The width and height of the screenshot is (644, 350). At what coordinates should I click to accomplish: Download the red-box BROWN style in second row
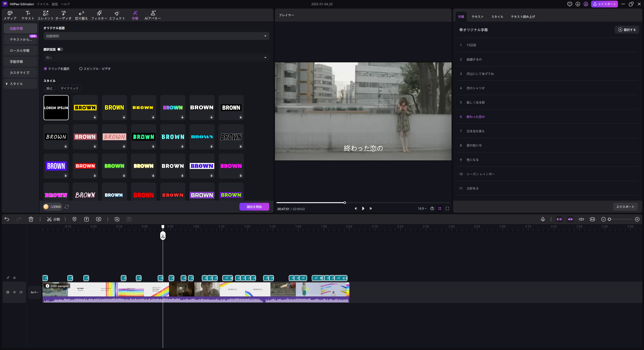click(x=95, y=146)
